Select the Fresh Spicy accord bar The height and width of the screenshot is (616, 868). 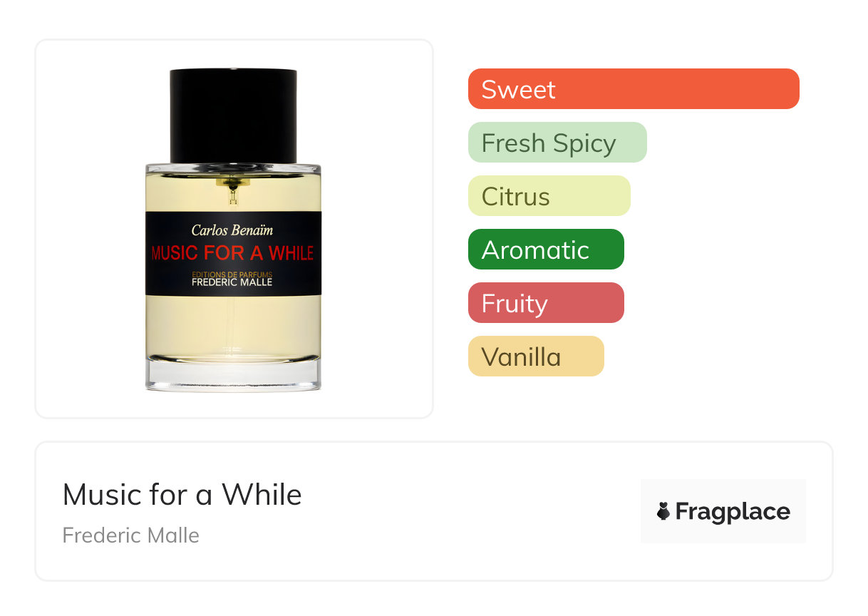click(557, 143)
